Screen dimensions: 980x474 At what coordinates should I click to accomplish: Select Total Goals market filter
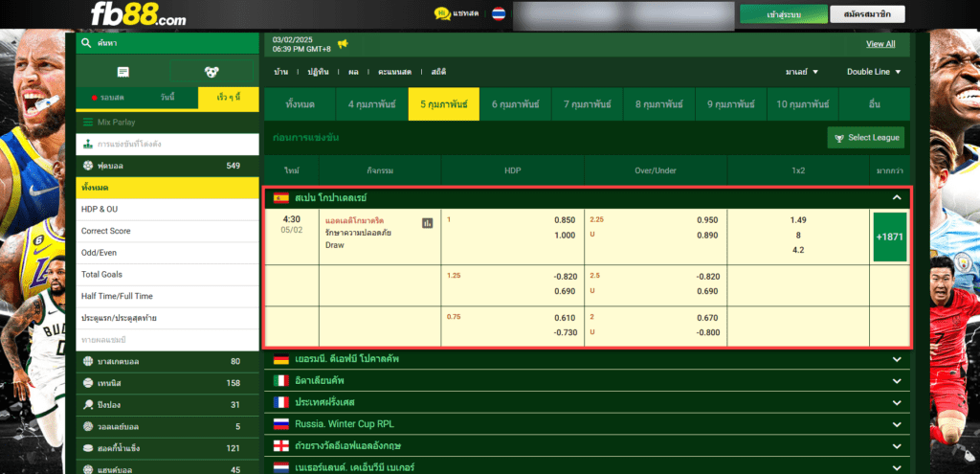[x=167, y=275]
